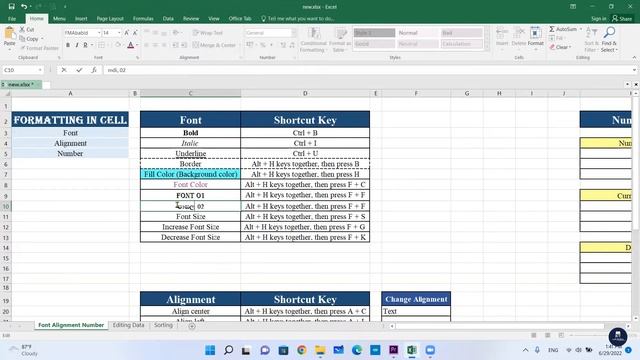
Task: Click the Save icon in title bar
Action: 11,7
